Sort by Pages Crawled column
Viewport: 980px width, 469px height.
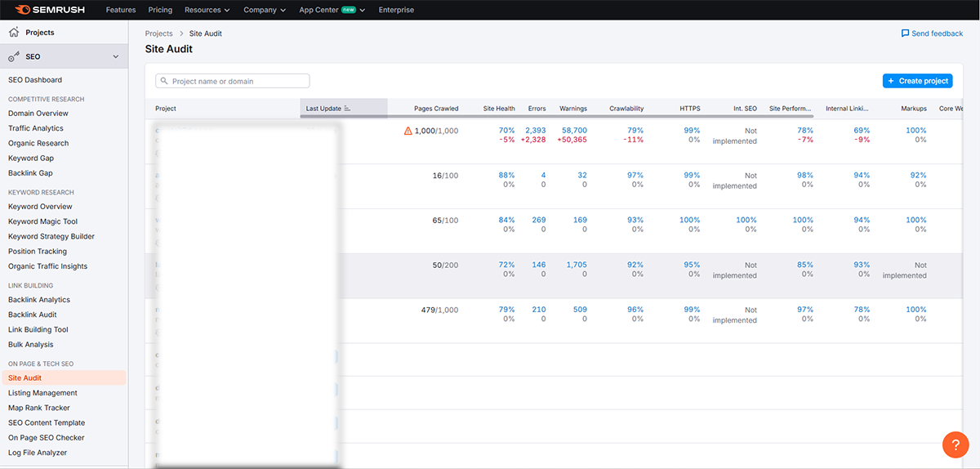coord(436,108)
